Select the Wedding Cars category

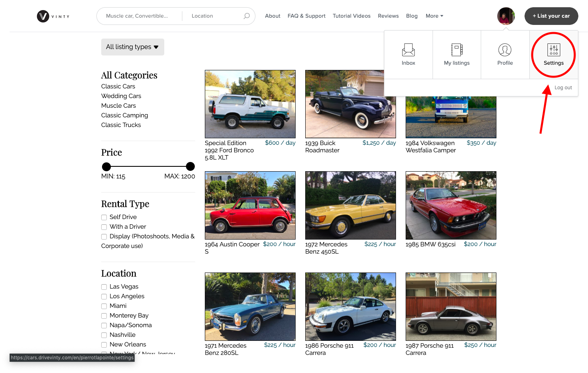[121, 96]
